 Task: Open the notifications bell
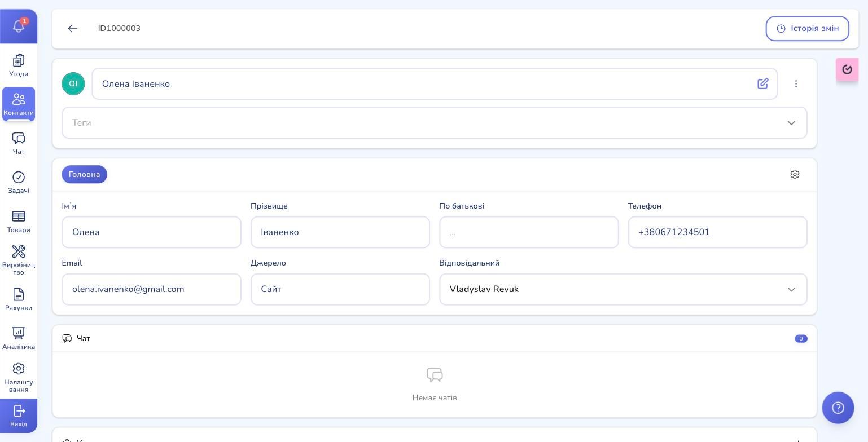pyautogui.click(x=19, y=26)
